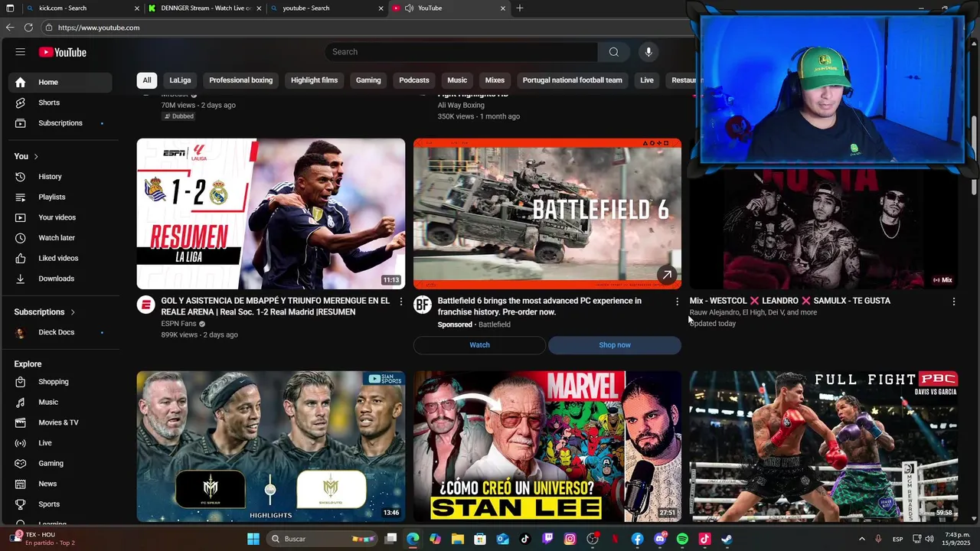Open Twitch from the taskbar
This screenshot has width=980, height=551.
pos(547,539)
